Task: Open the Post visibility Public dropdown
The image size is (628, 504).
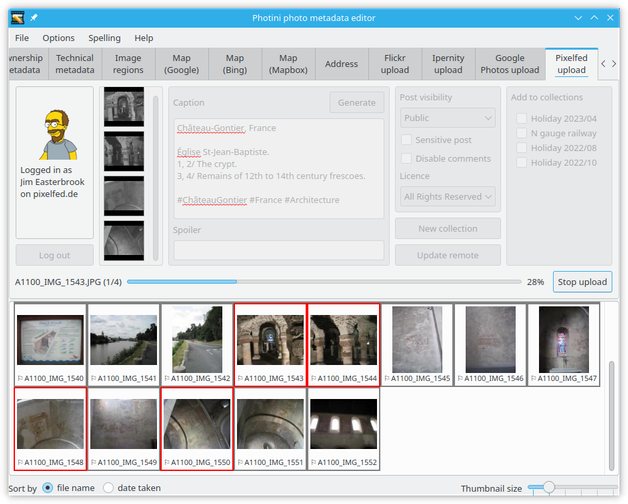Action: point(448,118)
